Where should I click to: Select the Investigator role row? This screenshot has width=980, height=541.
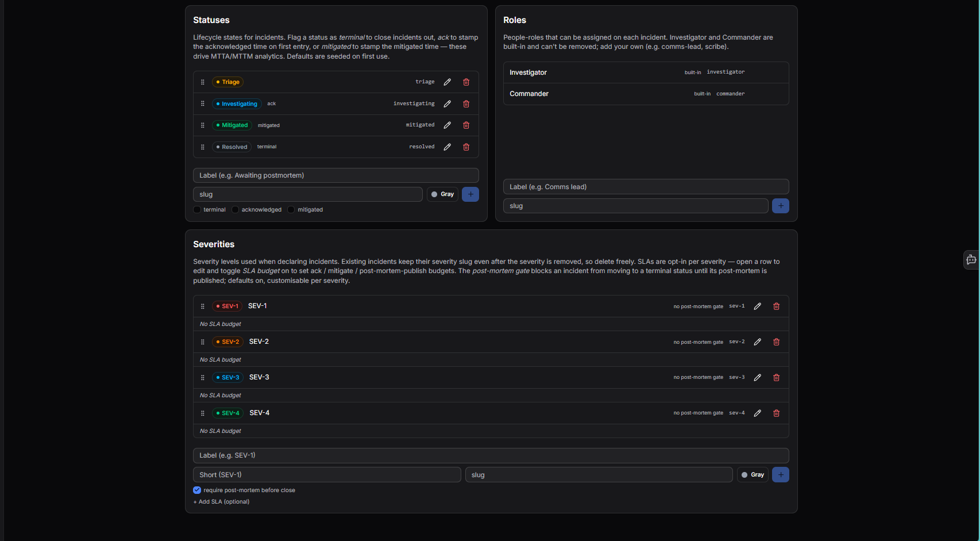click(x=646, y=72)
